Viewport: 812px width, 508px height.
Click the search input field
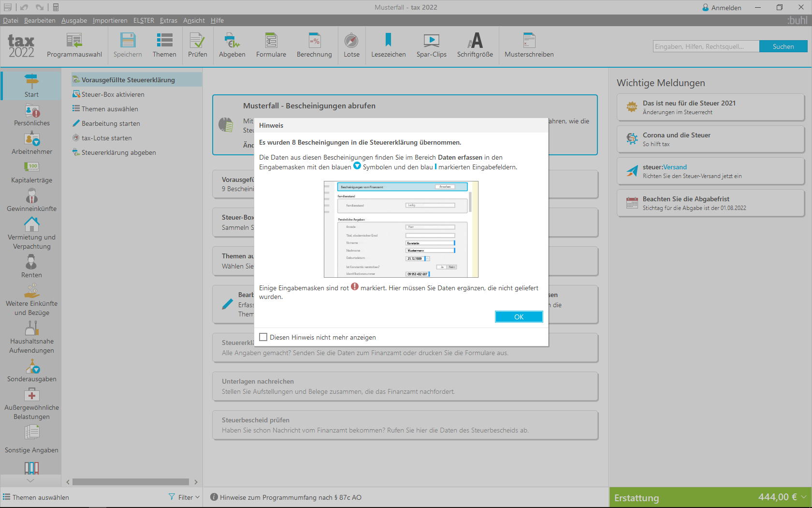point(706,46)
